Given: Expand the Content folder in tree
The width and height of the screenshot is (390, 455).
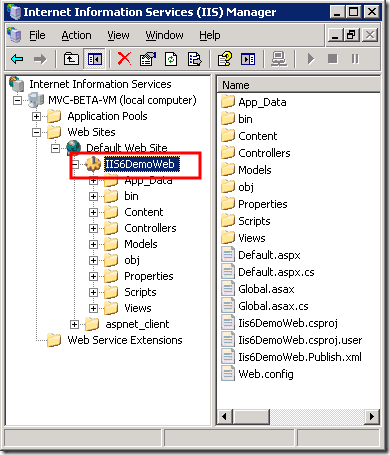Looking at the screenshot, I should pos(93,212).
